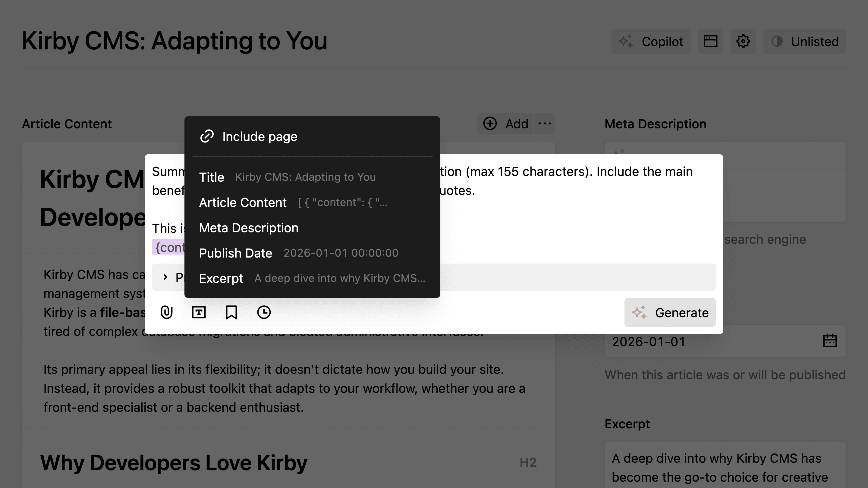Click the Excerpt text area
This screenshot has width=868, height=488.
point(725,465)
